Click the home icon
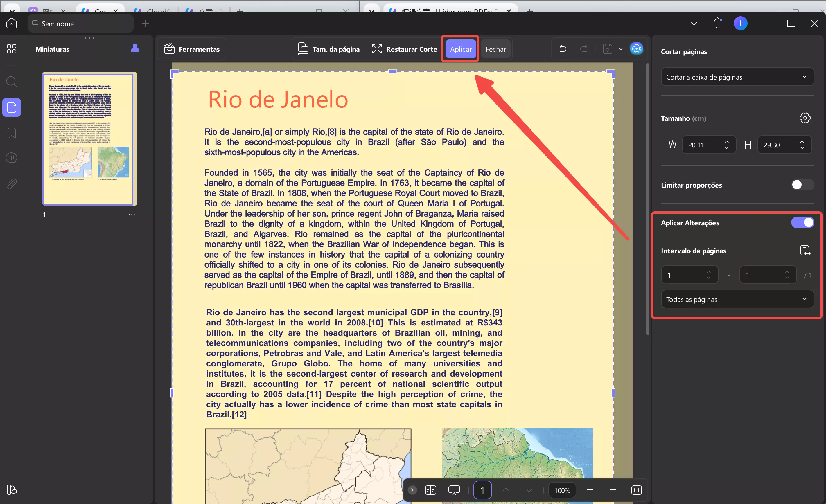 (x=11, y=24)
